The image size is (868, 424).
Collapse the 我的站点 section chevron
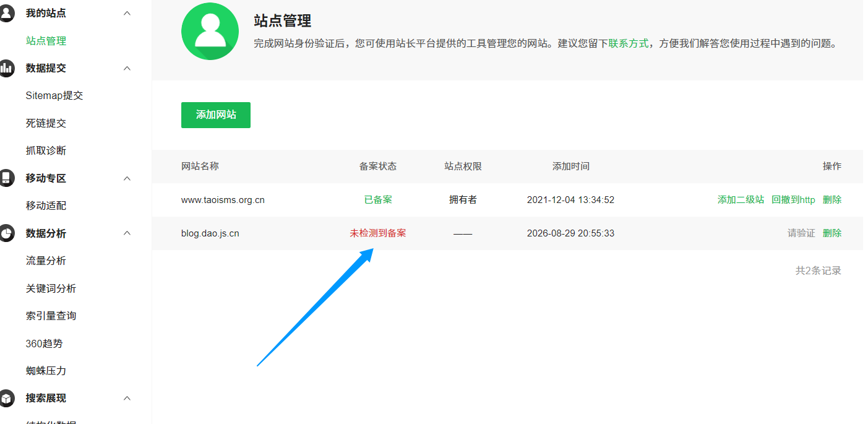[x=127, y=13]
